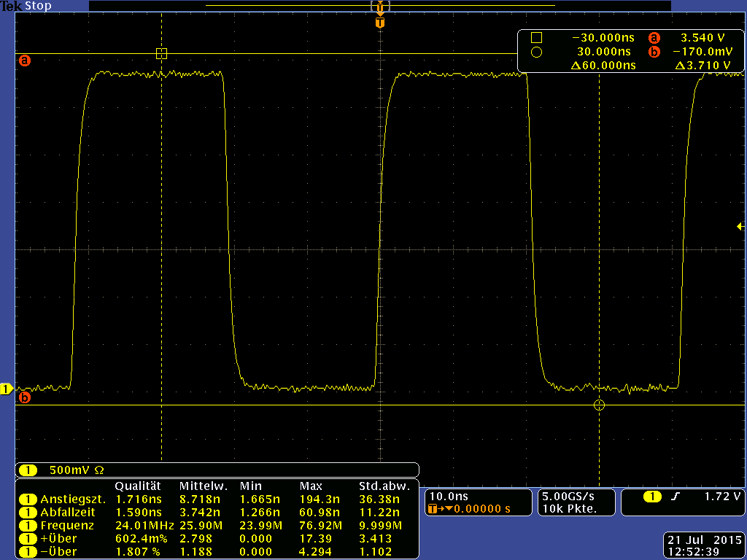
Task: Click the time 12:52:39
Action: 694,553
